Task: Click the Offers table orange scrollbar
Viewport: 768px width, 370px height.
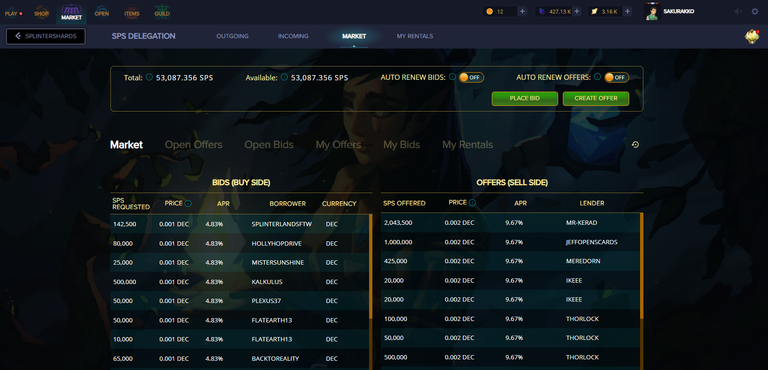Action: [642, 267]
